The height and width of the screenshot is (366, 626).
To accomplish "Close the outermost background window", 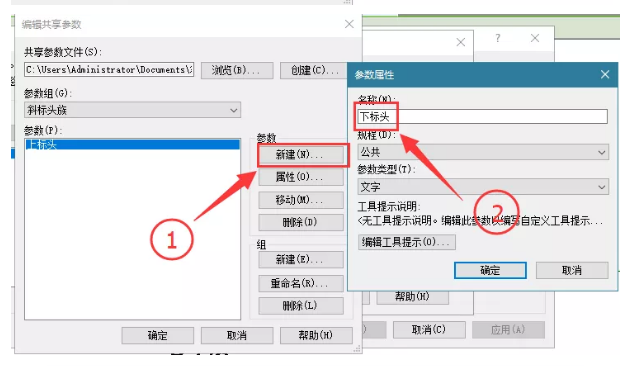I will pyautogui.click(x=535, y=38).
